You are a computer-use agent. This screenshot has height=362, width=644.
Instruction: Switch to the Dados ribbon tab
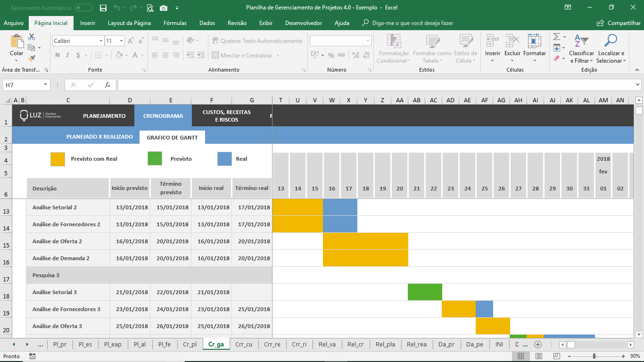click(207, 23)
